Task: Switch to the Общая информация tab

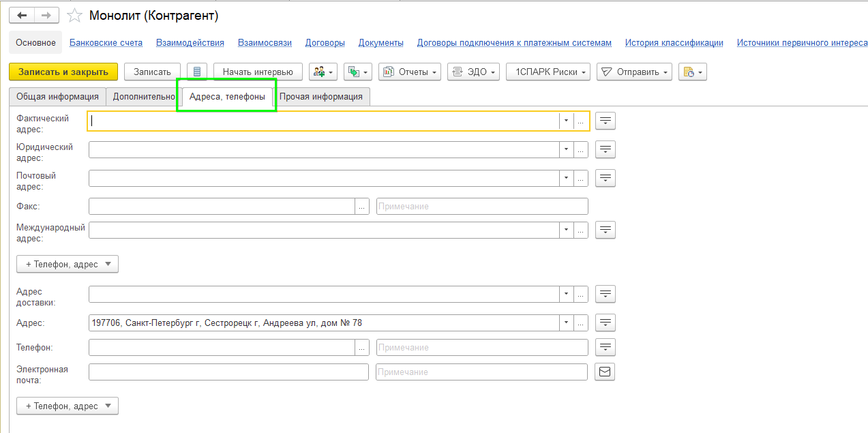Action: coord(58,97)
